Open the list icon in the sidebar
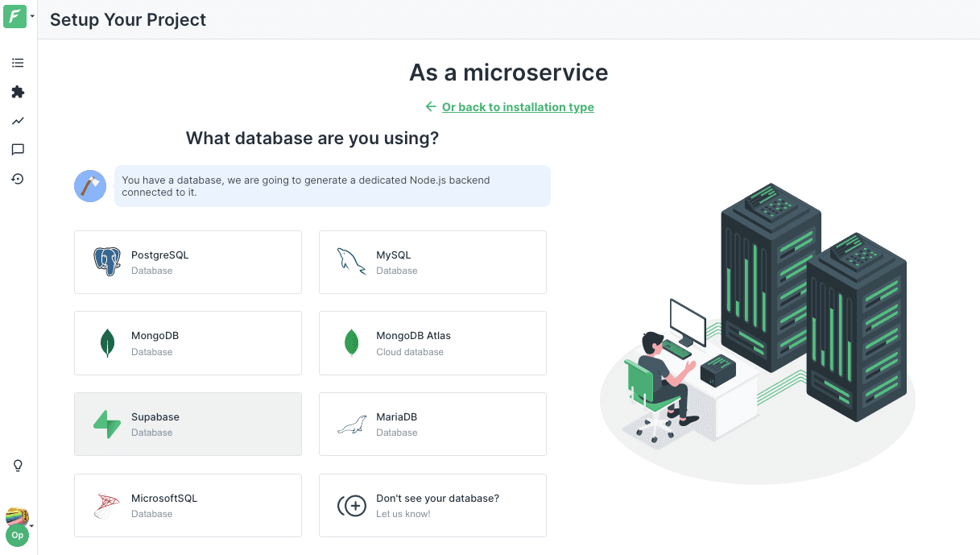Image resolution: width=980 pixels, height=555 pixels. tap(18, 63)
